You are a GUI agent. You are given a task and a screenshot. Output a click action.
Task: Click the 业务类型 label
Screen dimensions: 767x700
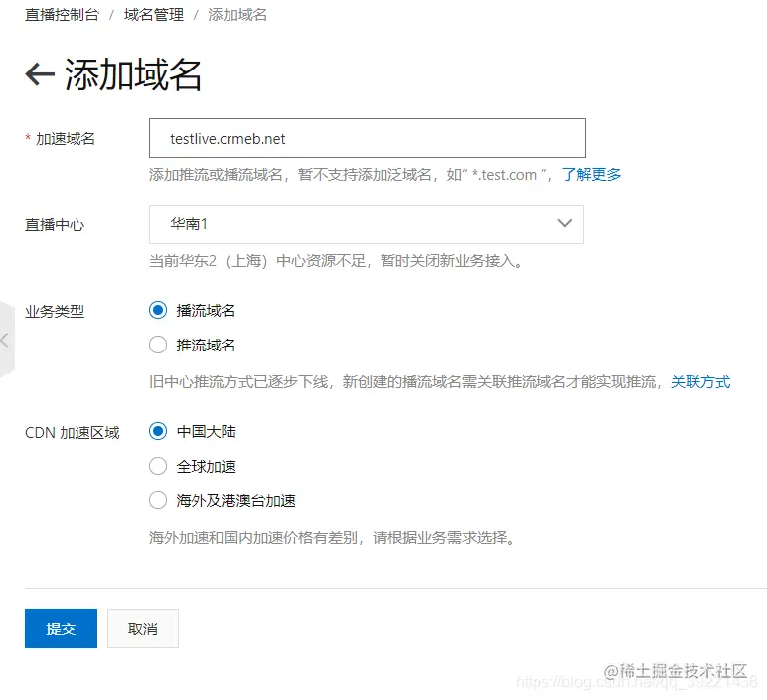click(55, 312)
